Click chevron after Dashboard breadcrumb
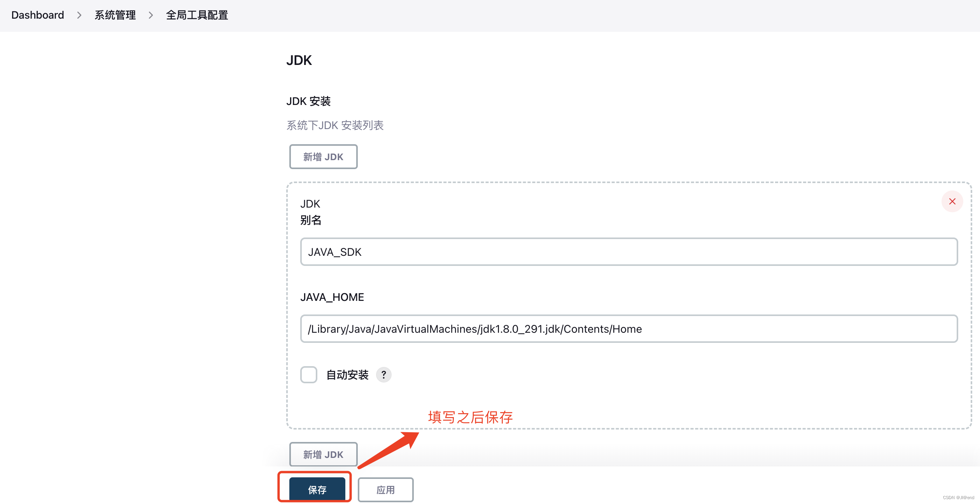980x503 pixels. [79, 15]
